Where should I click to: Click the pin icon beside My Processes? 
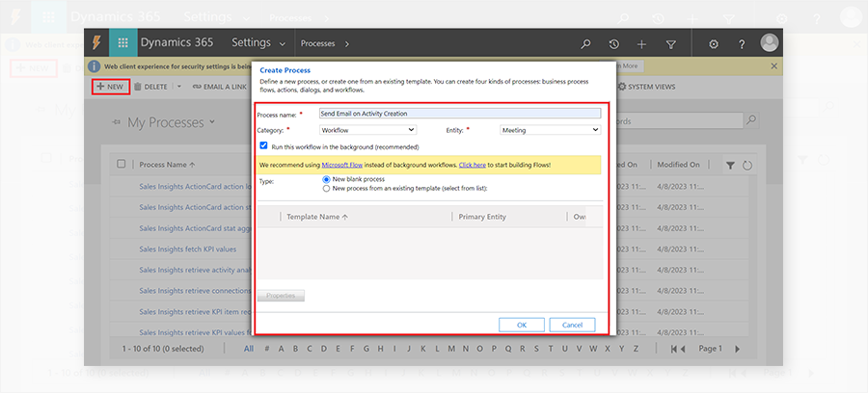117,122
